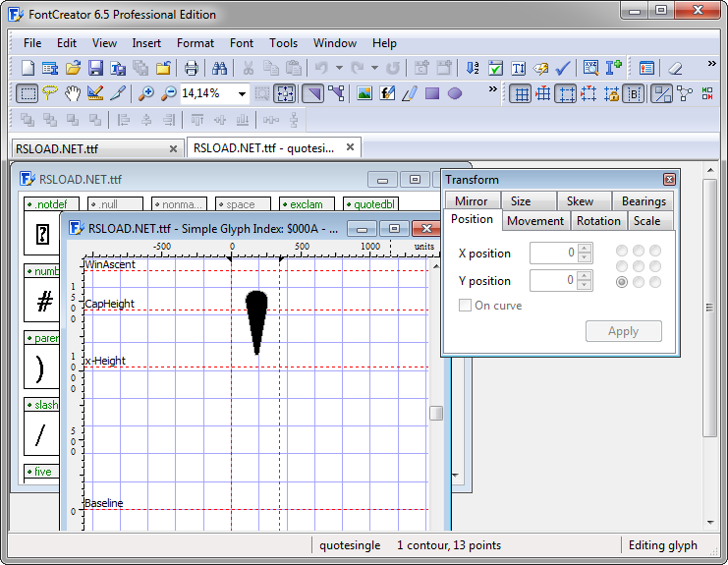Click the tag with lightning autonaming icon
This screenshot has height=565, width=728.
(x=540, y=68)
